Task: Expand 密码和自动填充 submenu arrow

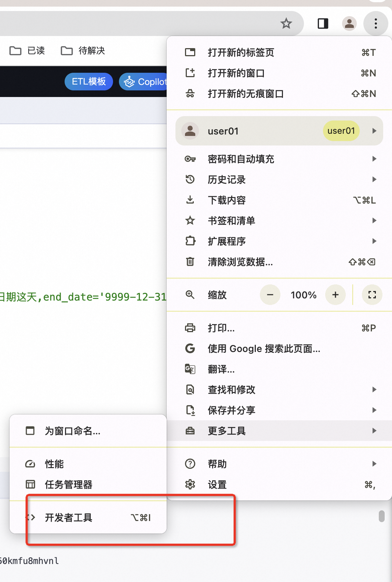Action: click(x=374, y=159)
